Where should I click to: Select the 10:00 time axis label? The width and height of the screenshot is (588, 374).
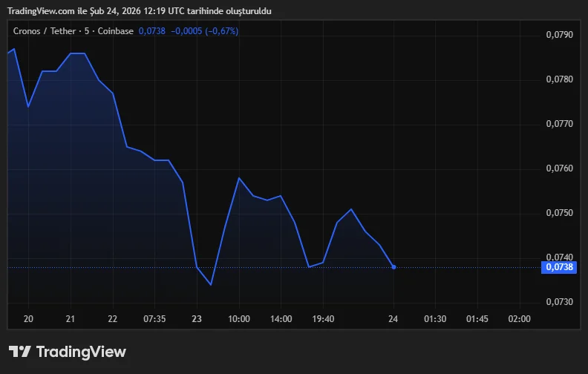tap(238, 319)
